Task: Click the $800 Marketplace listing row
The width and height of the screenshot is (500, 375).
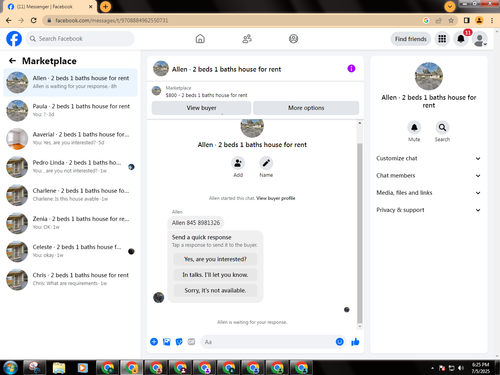Action: [x=255, y=91]
